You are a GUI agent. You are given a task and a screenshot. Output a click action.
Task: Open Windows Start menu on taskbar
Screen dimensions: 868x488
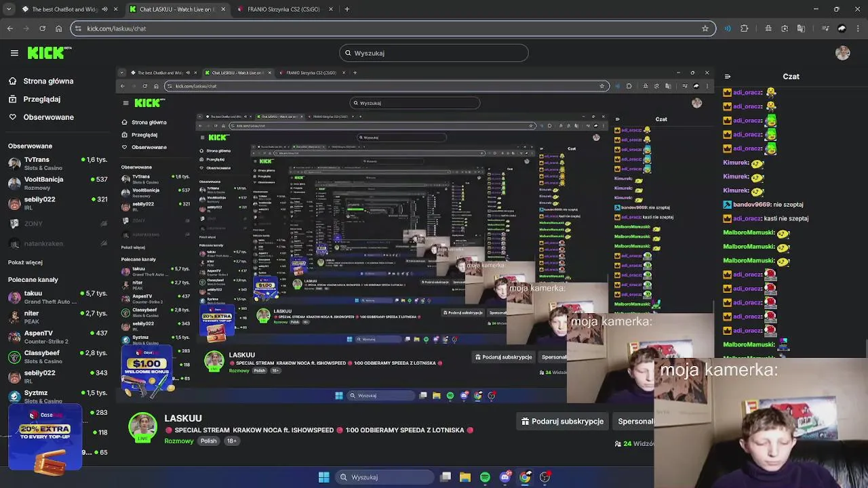[x=324, y=477]
